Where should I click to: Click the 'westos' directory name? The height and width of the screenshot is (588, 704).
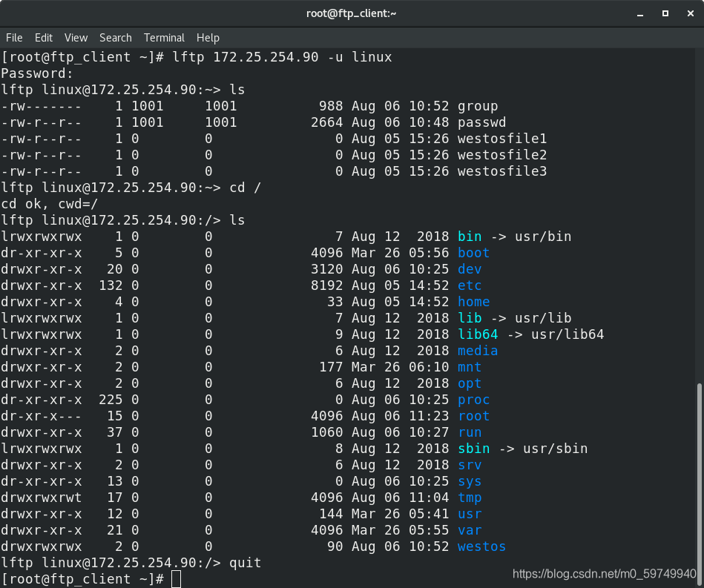coord(481,546)
